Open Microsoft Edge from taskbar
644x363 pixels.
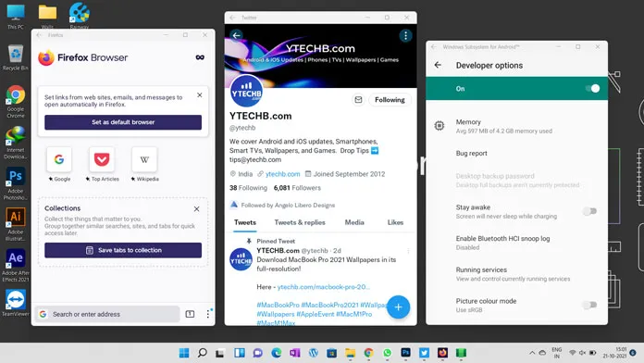coord(277,353)
